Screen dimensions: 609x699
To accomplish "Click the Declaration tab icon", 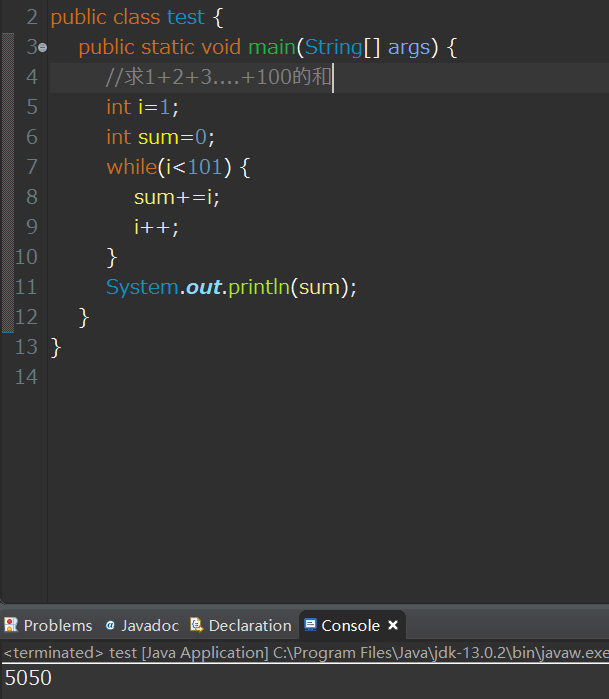I will coord(197,625).
